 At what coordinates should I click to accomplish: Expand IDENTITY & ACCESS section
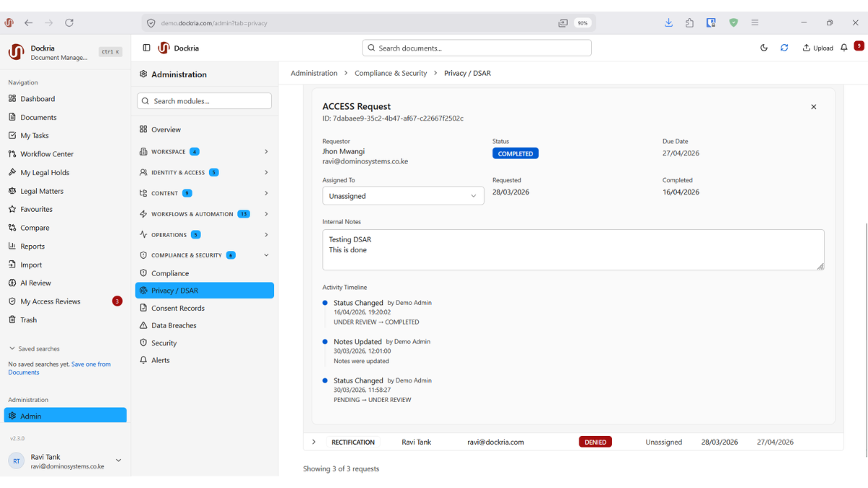point(204,173)
